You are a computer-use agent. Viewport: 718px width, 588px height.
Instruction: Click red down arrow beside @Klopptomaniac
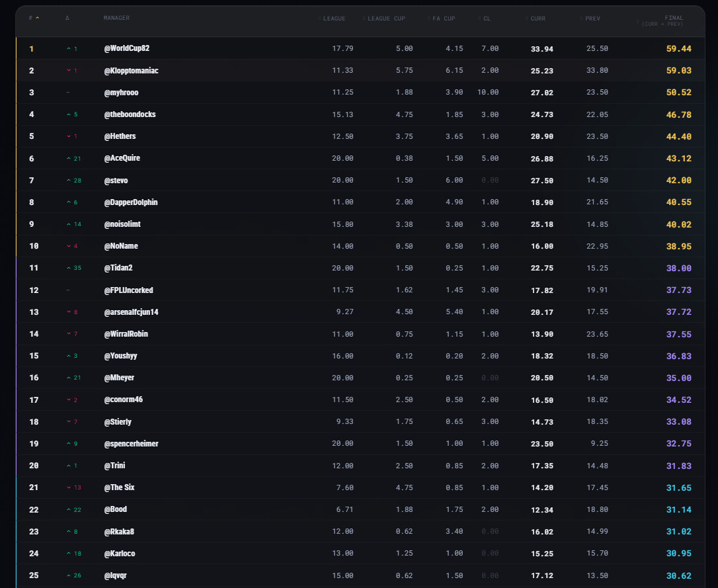69,71
